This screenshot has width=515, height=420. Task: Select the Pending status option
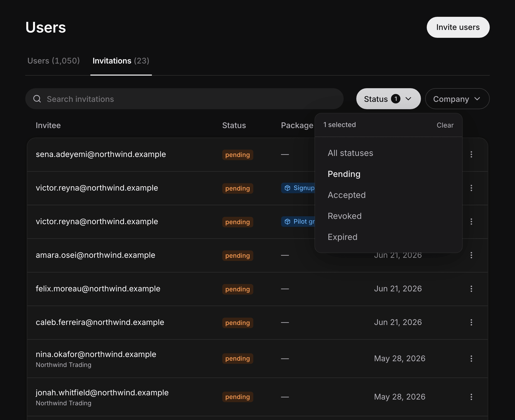388,174
